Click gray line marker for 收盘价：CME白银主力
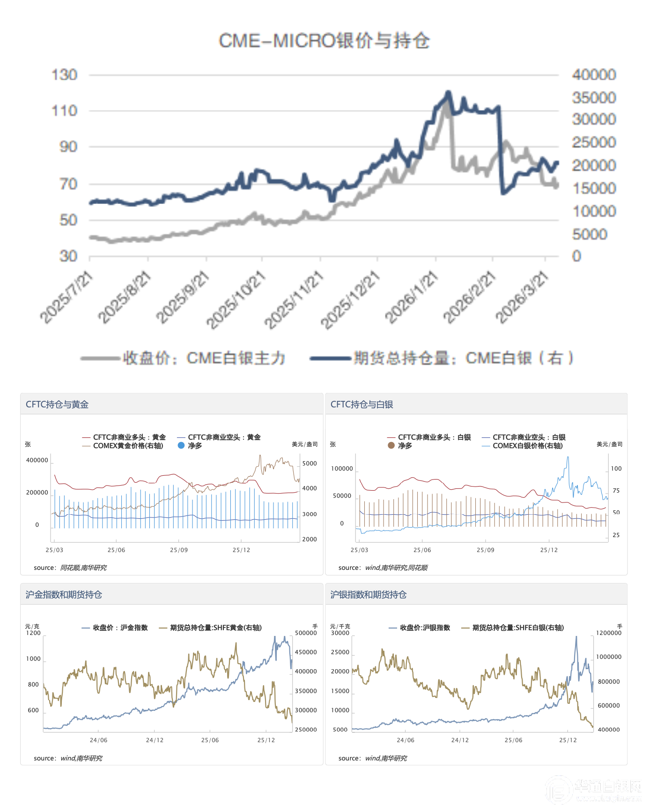The image size is (649, 812). tap(100, 359)
